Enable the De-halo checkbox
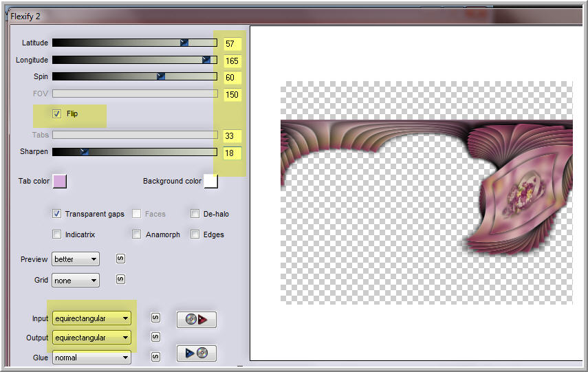The height and width of the screenshot is (372, 588). [195, 214]
